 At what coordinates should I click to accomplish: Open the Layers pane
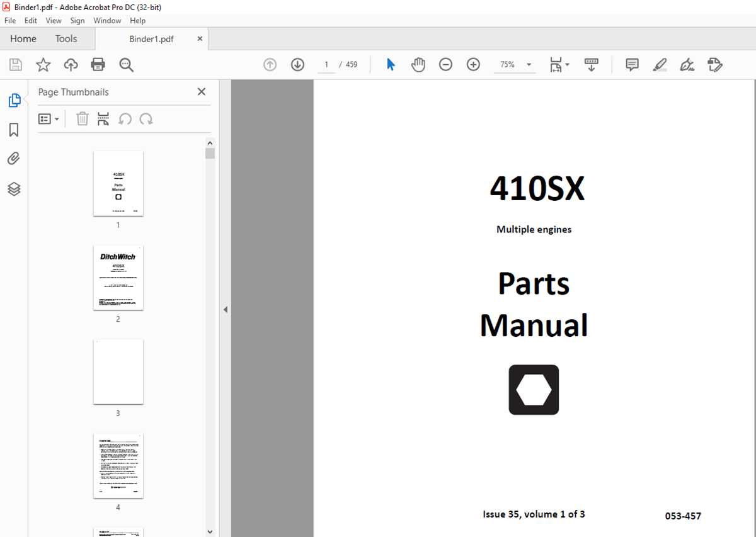pos(14,189)
